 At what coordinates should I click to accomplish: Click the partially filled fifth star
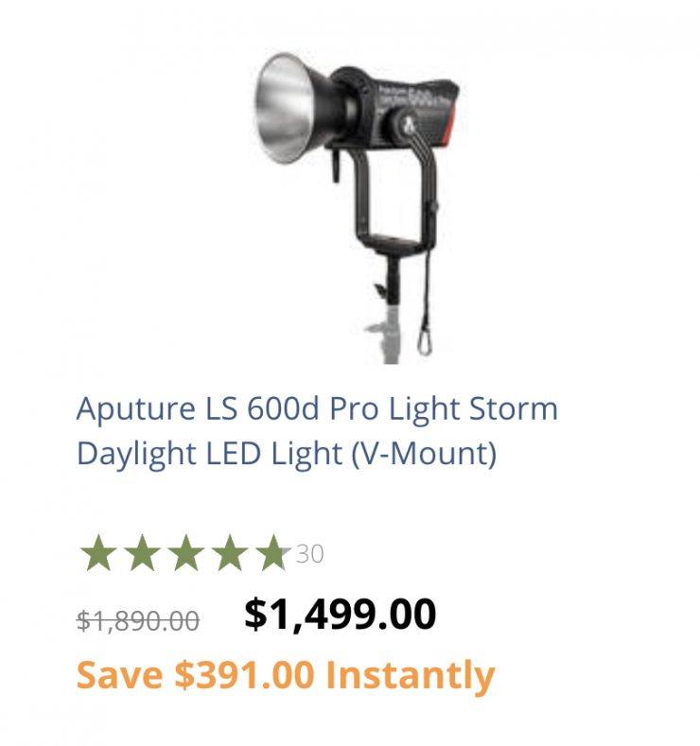273,553
